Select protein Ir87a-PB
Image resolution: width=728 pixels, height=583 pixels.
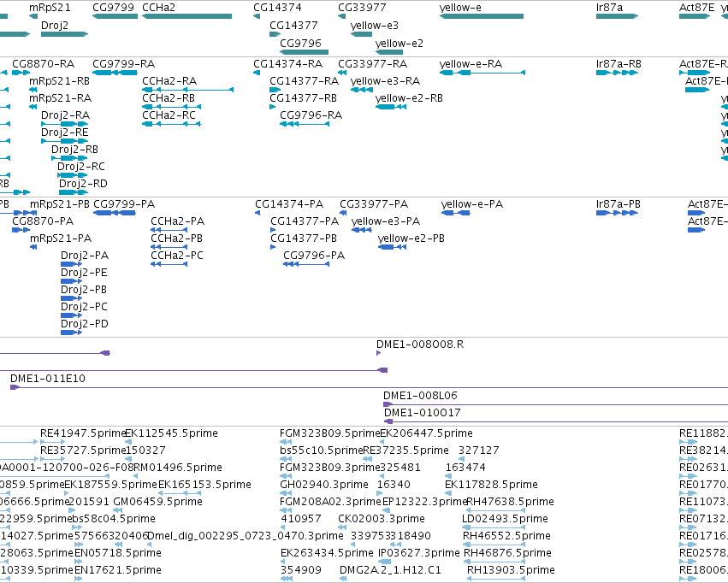pyautogui.click(x=617, y=213)
